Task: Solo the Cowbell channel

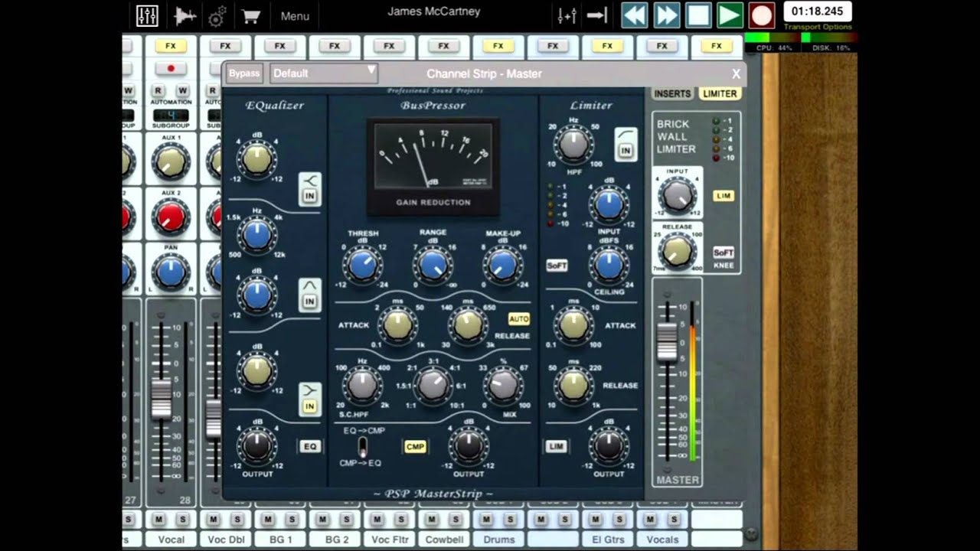Action: 455,520
